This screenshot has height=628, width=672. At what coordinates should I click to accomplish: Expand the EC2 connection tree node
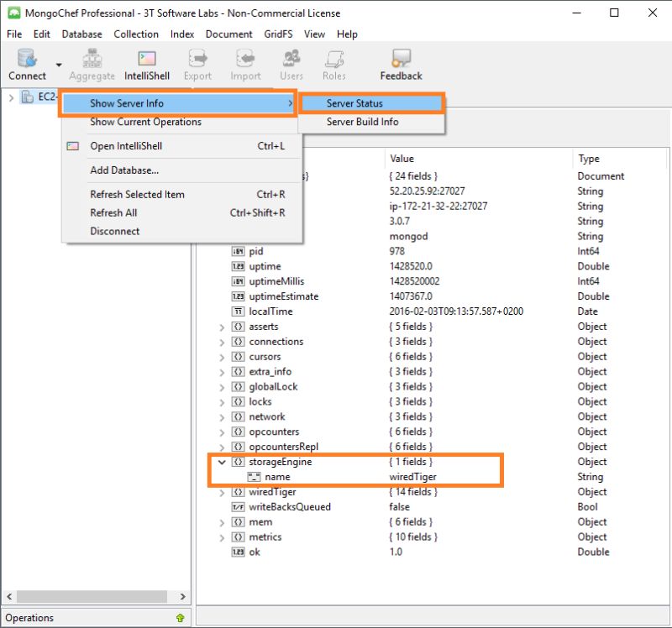coord(11,97)
